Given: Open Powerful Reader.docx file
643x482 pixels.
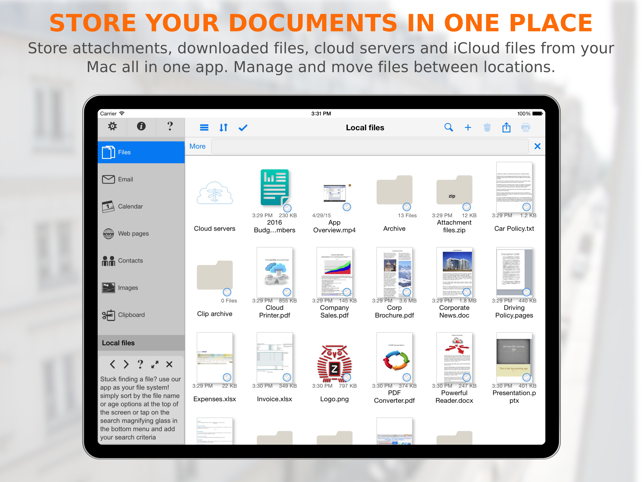Looking at the screenshot, I should (x=454, y=368).
